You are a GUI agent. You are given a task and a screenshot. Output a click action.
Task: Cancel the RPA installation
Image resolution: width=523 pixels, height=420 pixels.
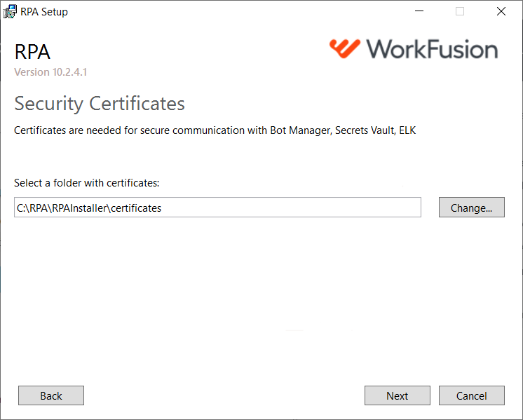click(x=471, y=395)
